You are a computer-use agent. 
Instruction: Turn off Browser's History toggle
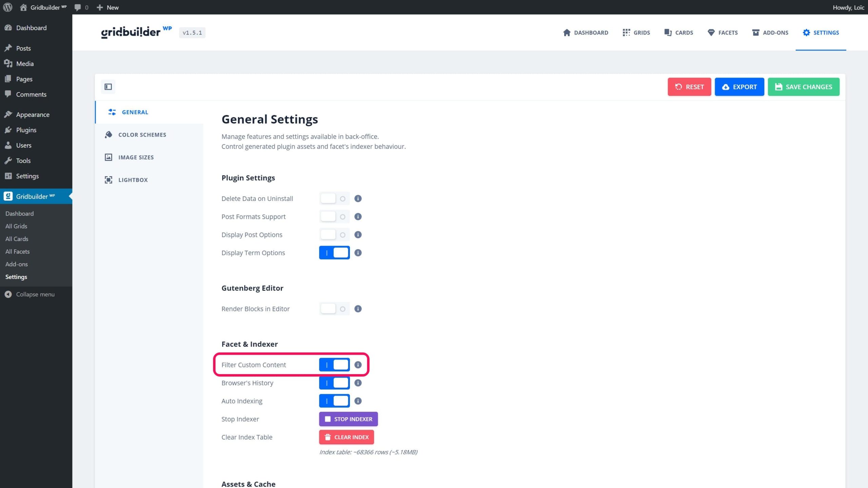(x=334, y=383)
